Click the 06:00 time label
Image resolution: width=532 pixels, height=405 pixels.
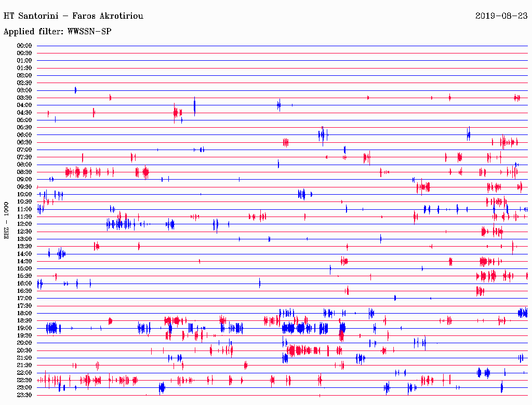(x=24, y=135)
